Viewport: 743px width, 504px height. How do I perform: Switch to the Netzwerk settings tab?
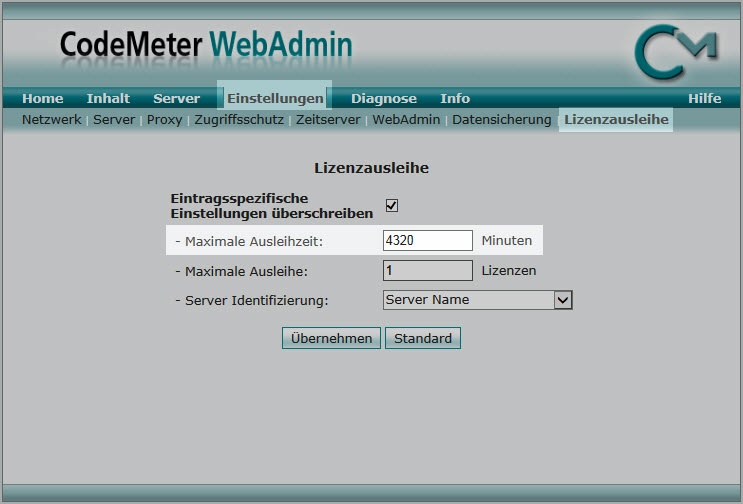pos(52,120)
